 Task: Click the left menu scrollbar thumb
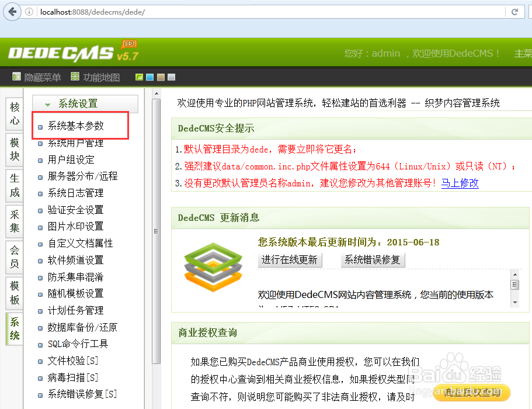tap(157, 231)
